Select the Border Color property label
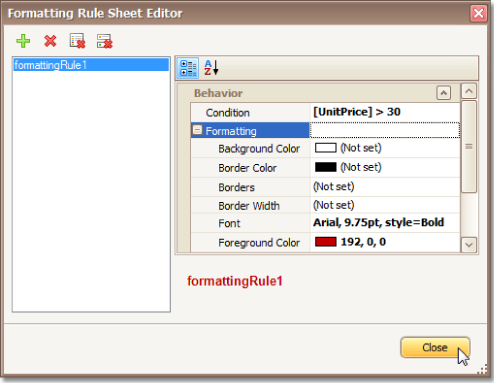This screenshot has height=383, width=494. pyautogui.click(x=248, y=168)
